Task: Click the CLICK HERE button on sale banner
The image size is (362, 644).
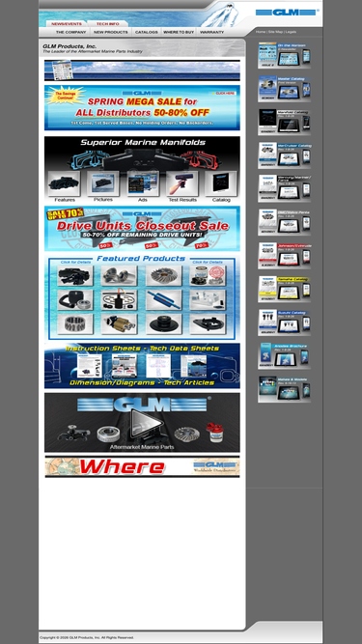Action: 224,94
